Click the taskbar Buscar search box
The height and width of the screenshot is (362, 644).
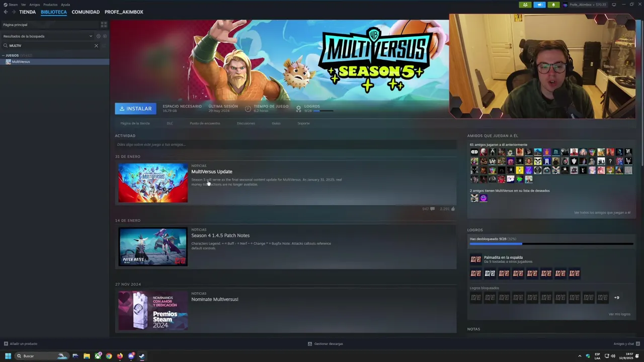(41, 356)
